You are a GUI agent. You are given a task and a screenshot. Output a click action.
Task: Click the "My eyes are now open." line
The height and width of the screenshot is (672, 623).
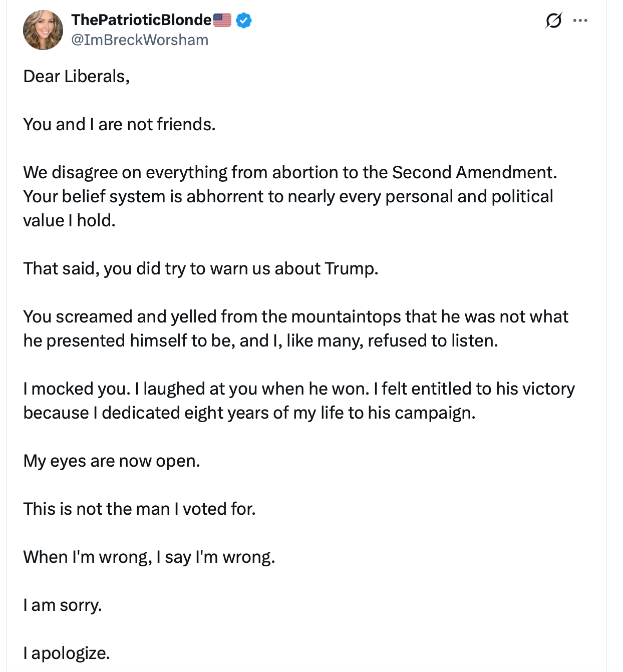tap(112, 461)
